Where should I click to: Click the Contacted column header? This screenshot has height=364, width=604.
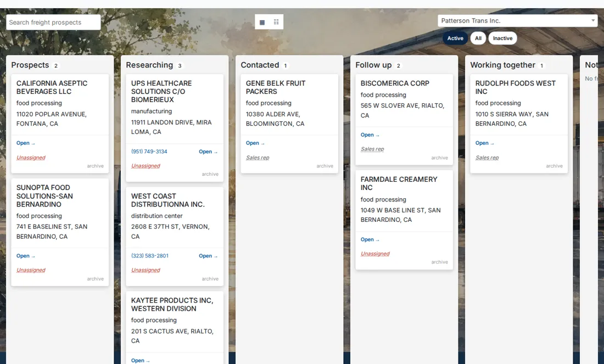(260, 65)
